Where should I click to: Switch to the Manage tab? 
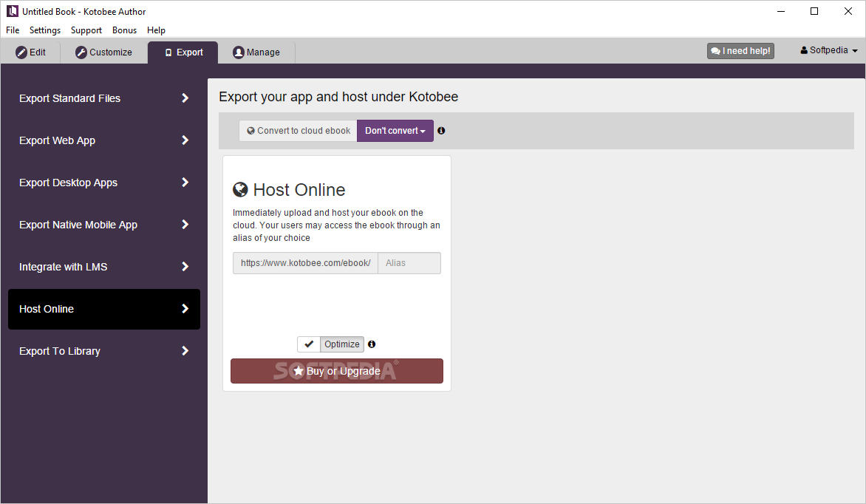[256, 52]
